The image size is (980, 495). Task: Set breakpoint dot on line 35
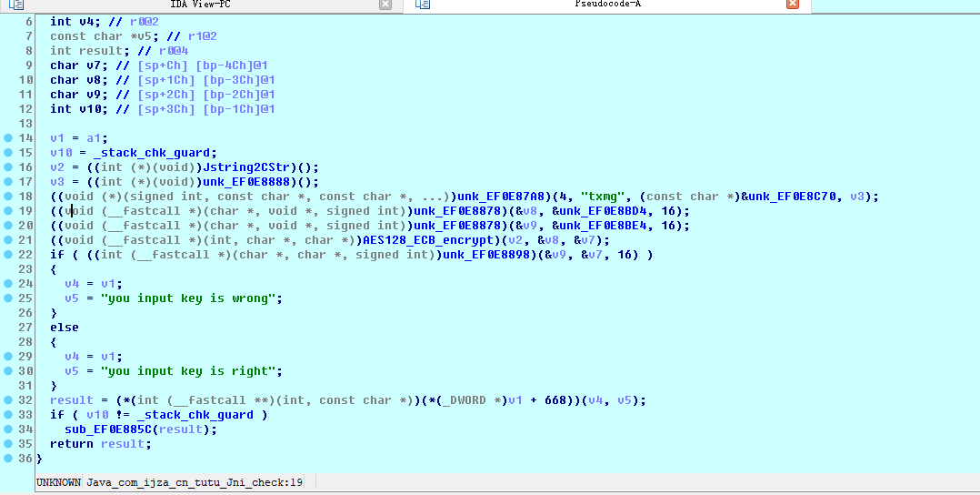(x=8, y=444)
